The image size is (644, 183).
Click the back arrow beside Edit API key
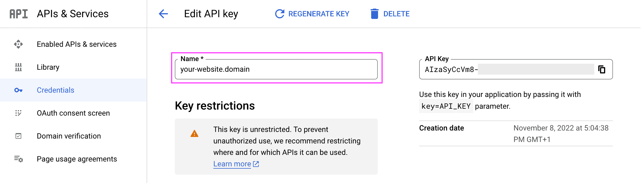[x=163, y=13]
